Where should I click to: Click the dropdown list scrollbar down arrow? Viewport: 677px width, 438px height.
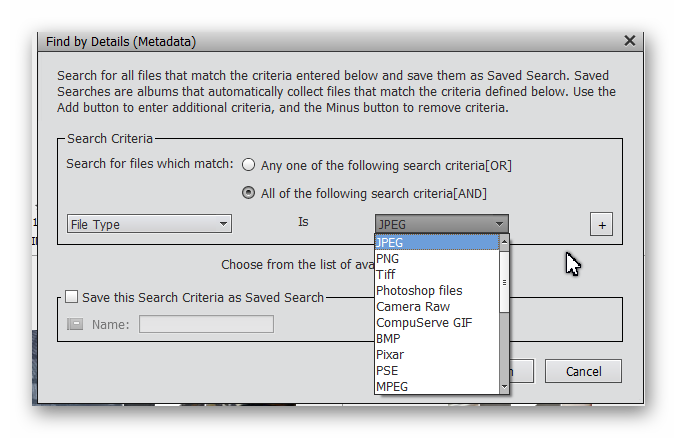(504, 387)
